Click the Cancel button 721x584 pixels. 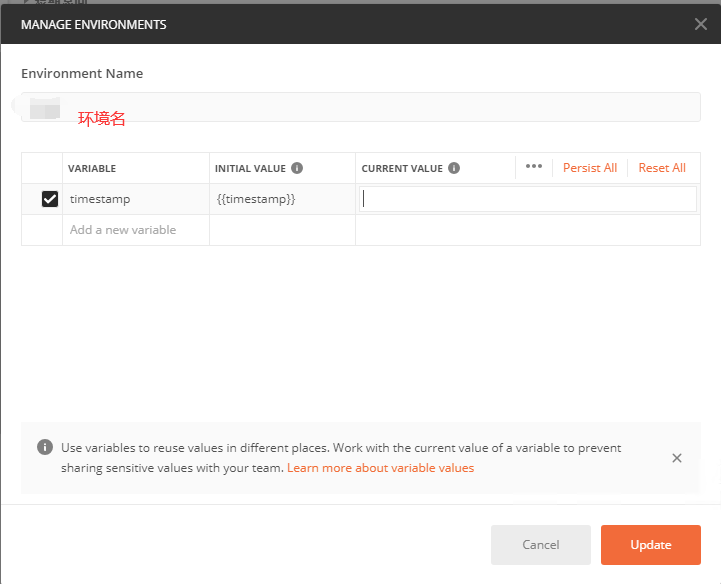[x=541, y=545]
